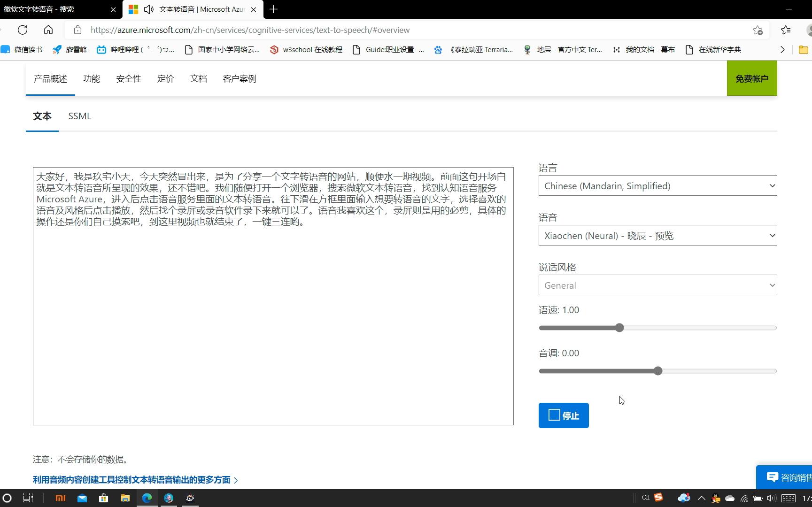
Task: Open the favorites list icon
Action: tap(786, 30)
